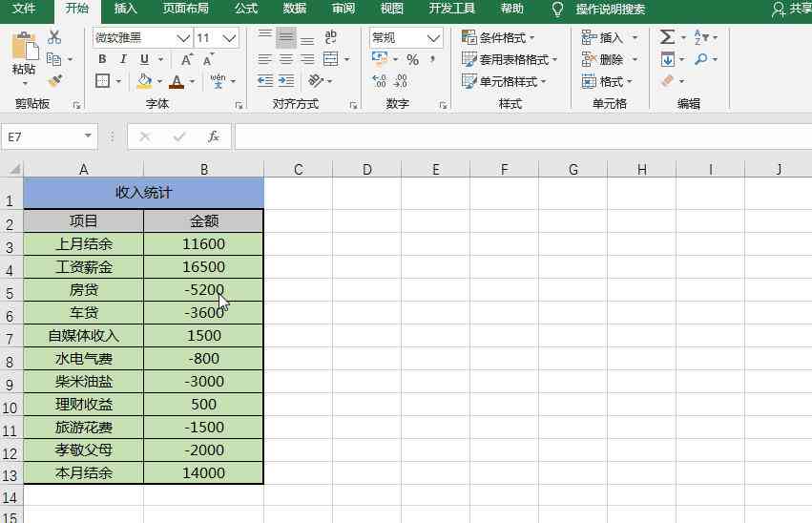Apply comma thousands separator style

click(x=432, y=59)
